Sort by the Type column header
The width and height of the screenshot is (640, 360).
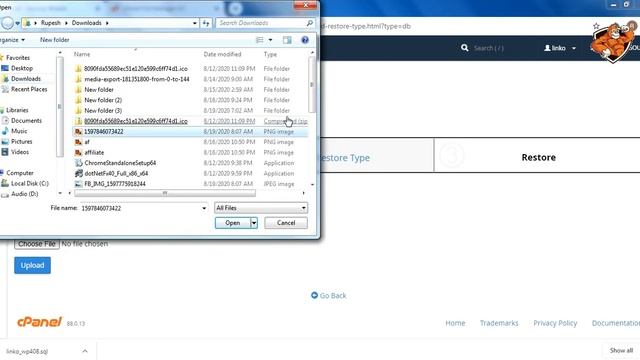(270, 54)
